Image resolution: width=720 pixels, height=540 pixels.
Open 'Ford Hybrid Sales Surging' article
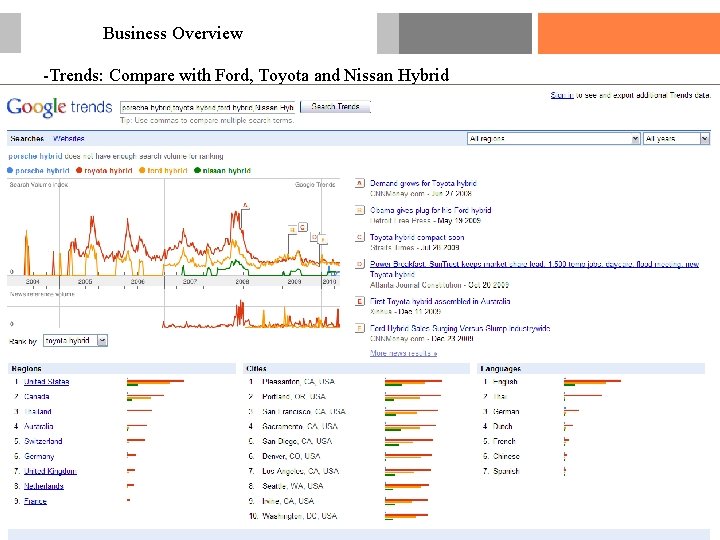click(460, 328)
